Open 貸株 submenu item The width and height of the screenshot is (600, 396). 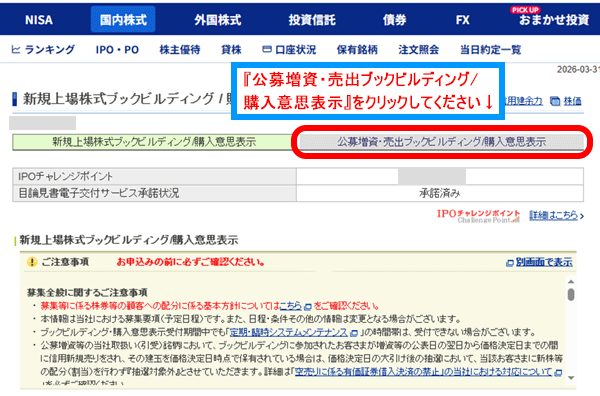231,50
